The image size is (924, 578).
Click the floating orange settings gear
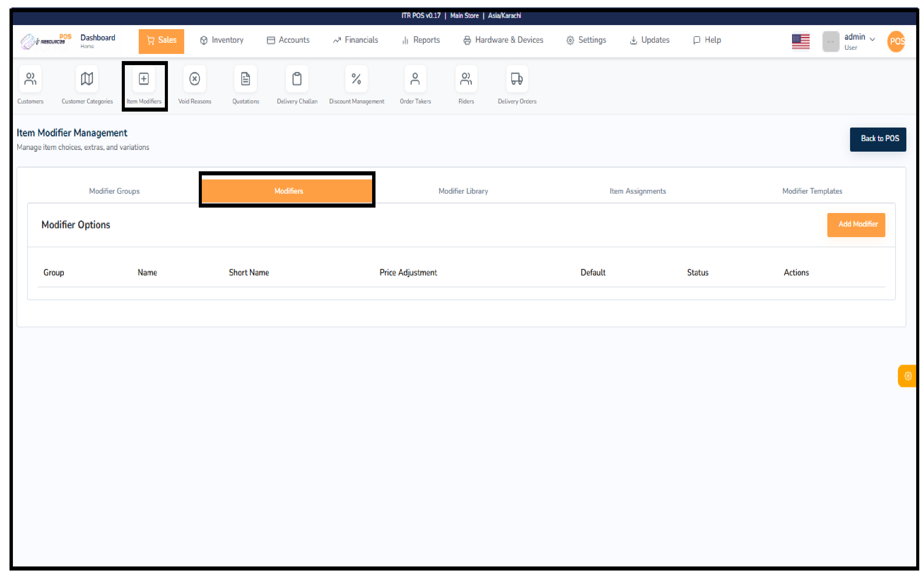click(908, 376)
